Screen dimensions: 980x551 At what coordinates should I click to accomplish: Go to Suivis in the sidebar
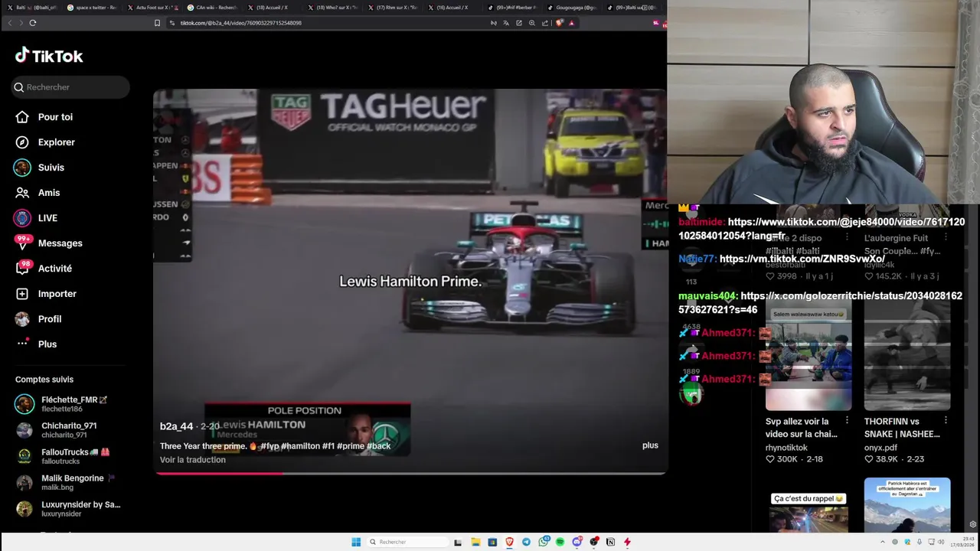(x=41, y=168)
